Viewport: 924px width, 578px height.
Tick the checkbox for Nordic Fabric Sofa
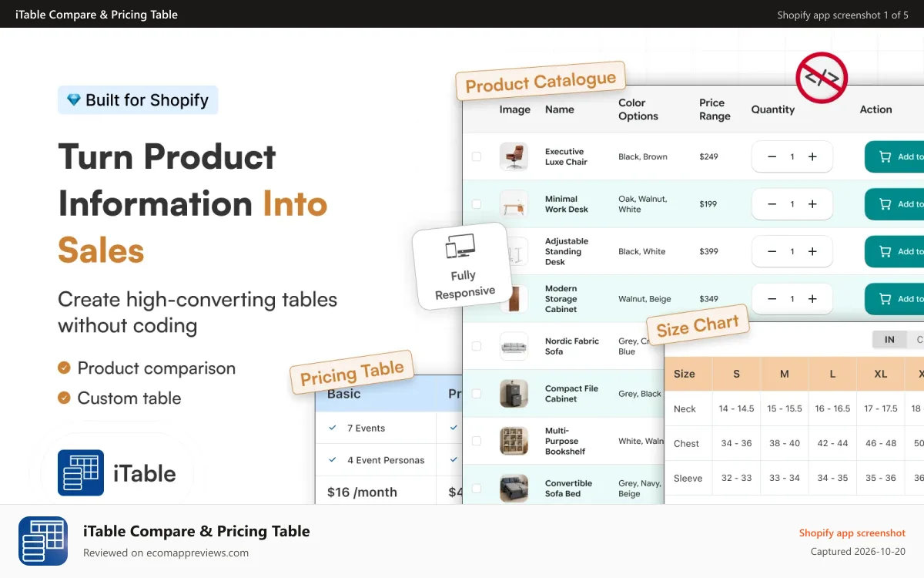click(x=477, y=346)
